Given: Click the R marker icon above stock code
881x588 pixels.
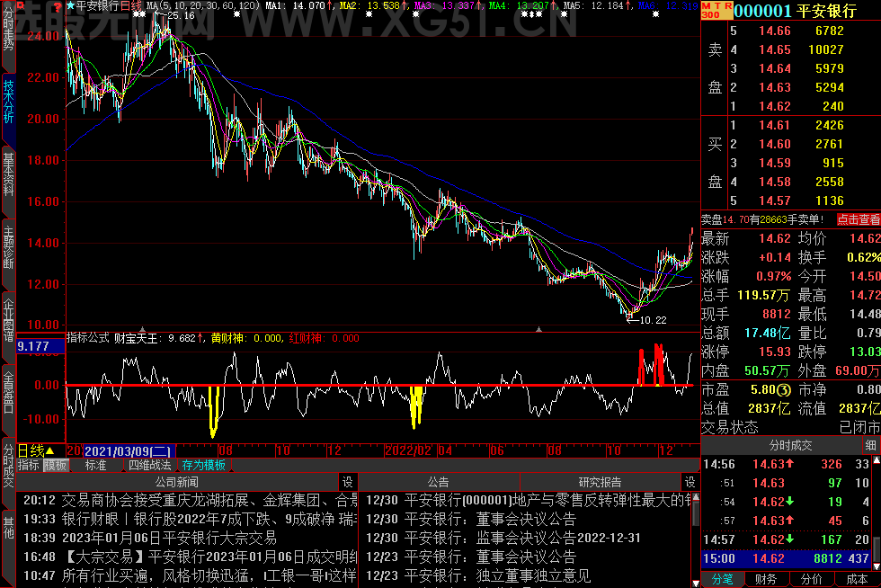Looking at the screenshot, I should (727, 5).
